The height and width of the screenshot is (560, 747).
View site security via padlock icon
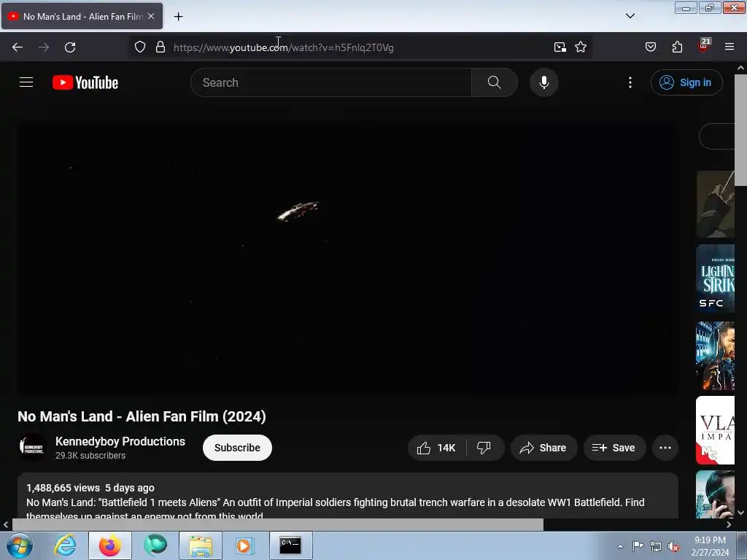160,47
